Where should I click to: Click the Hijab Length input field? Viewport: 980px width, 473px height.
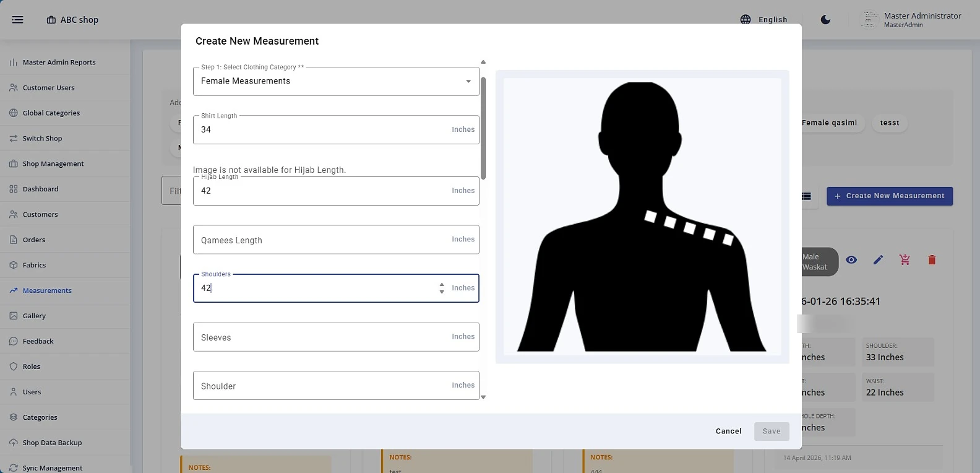click(336, 191)
